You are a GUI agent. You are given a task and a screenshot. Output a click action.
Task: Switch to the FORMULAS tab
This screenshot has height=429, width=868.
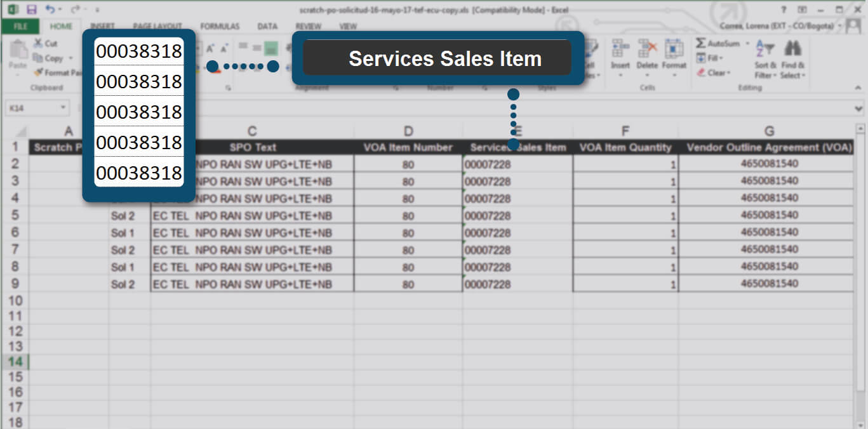220,27
